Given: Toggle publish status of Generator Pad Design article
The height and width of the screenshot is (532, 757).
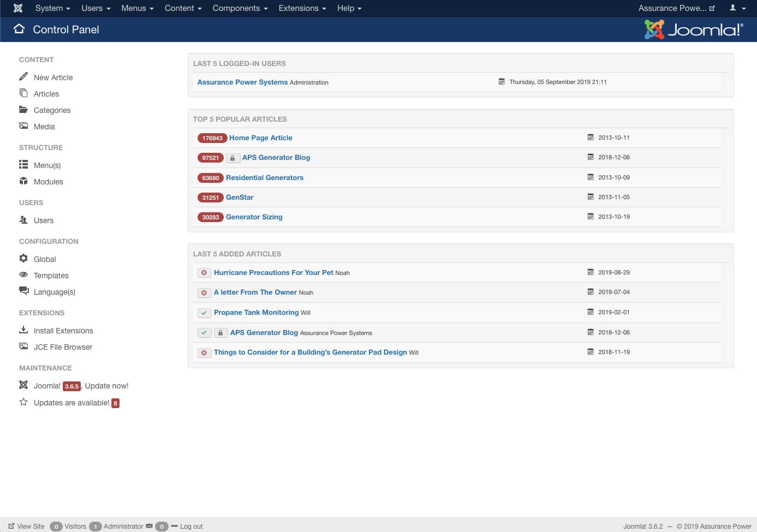Looking at the screenshot, I should (x=204, y=352).
